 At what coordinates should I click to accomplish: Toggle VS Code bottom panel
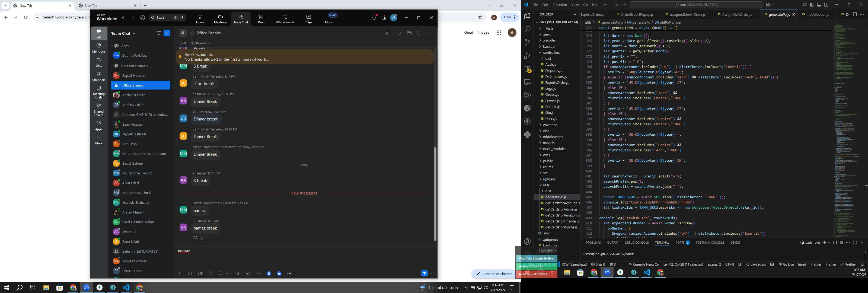(819, 5)
